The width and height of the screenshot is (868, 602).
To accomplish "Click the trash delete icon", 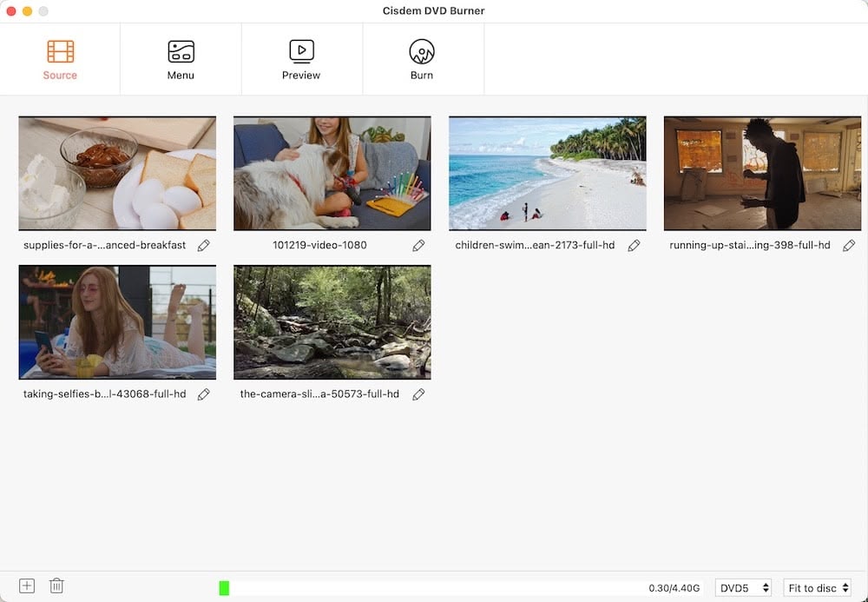I will [x=56, y=585].
